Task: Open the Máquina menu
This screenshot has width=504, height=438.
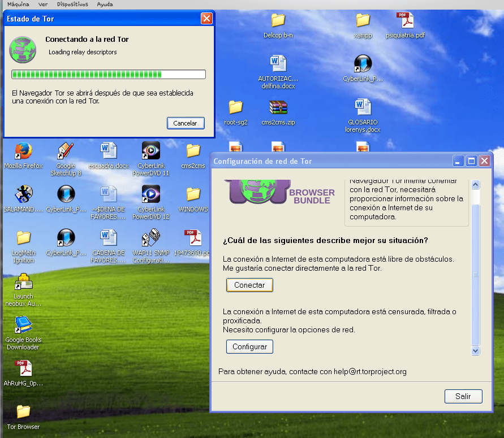Action: 18,4
